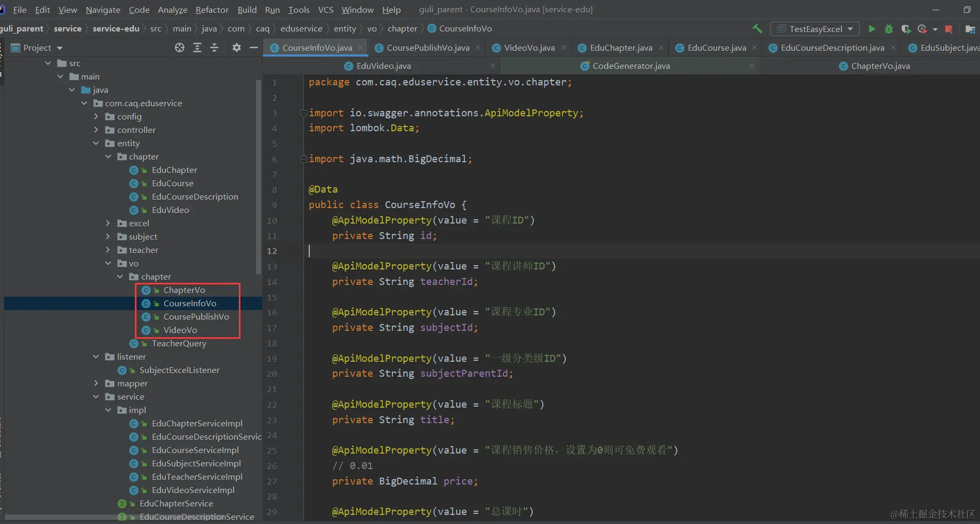Viewport: 980px width, 524px height.
Task: Run TestEasyExcel with the green play icon
Action: tap(872, 29)
